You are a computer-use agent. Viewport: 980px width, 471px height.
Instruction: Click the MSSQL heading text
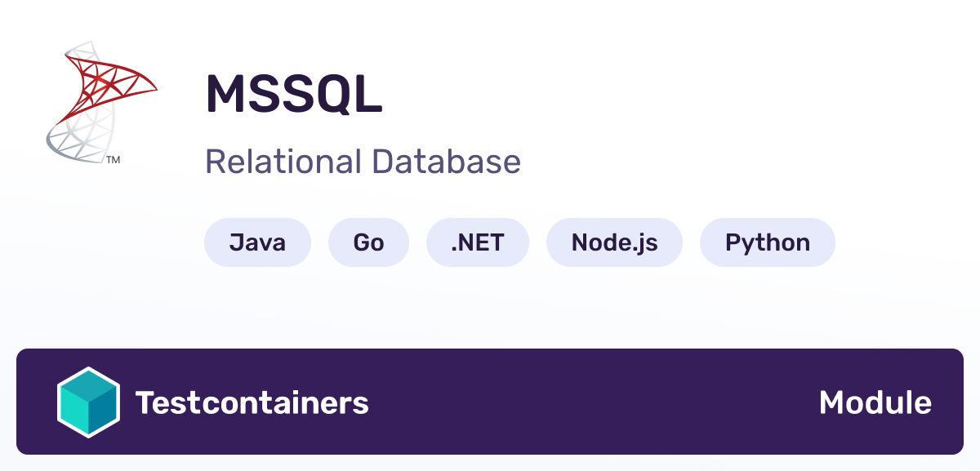coord(294,94)
